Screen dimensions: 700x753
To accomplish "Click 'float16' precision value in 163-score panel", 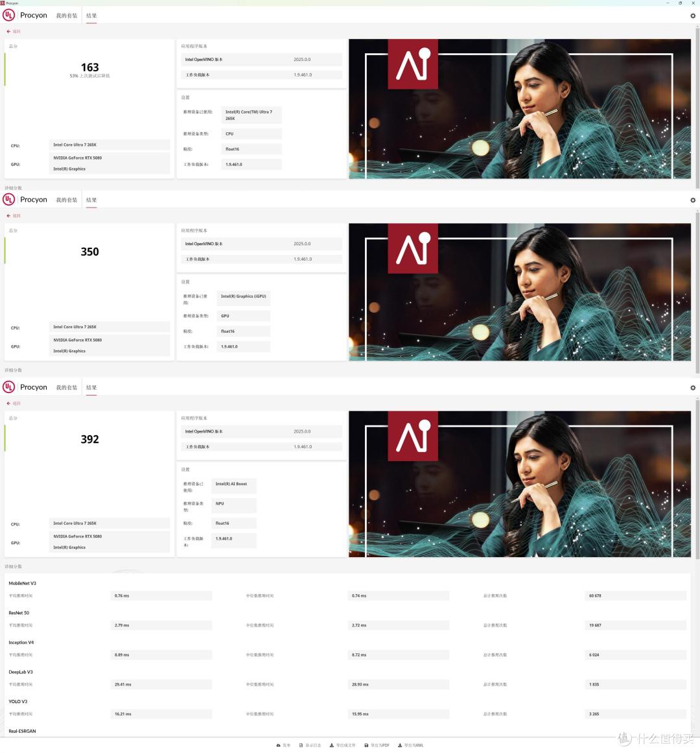I will coord(251,149).
